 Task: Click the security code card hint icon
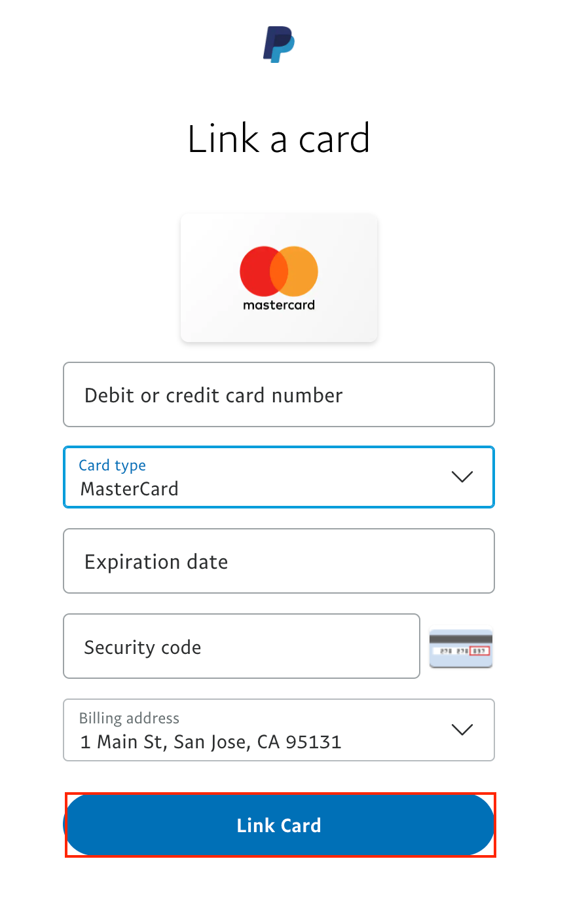pos(460,648)
